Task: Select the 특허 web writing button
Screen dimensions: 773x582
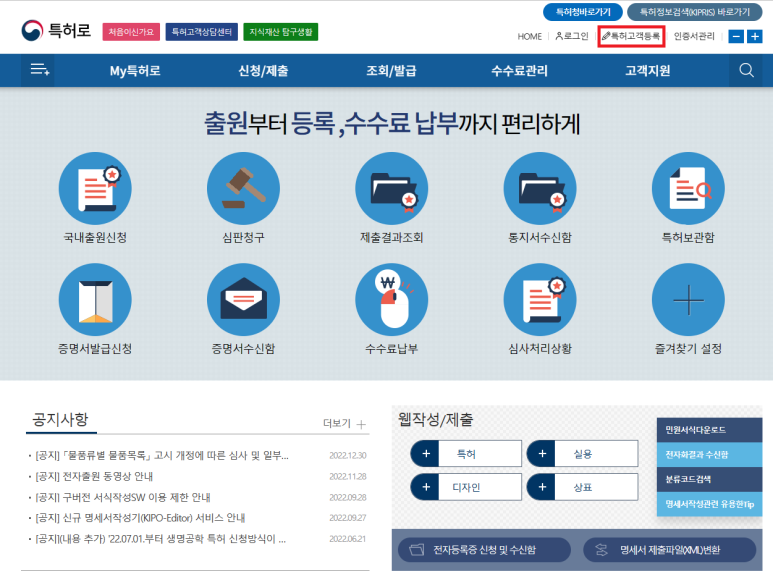Action: (466, 453)
